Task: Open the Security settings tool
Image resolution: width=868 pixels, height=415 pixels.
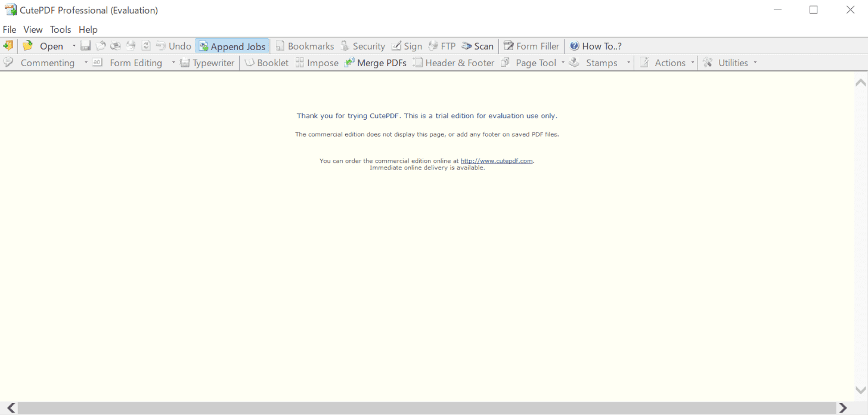Action: click(x=362, y=46)
